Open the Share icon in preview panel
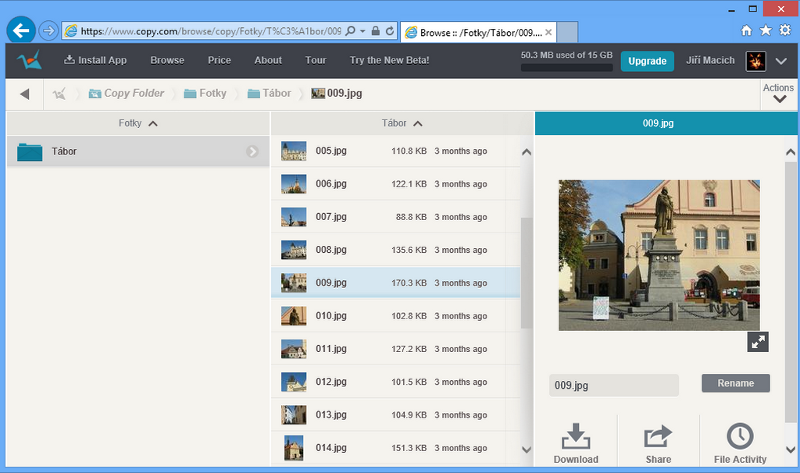Viewport: 800px width, 473px height. [658, 437]
